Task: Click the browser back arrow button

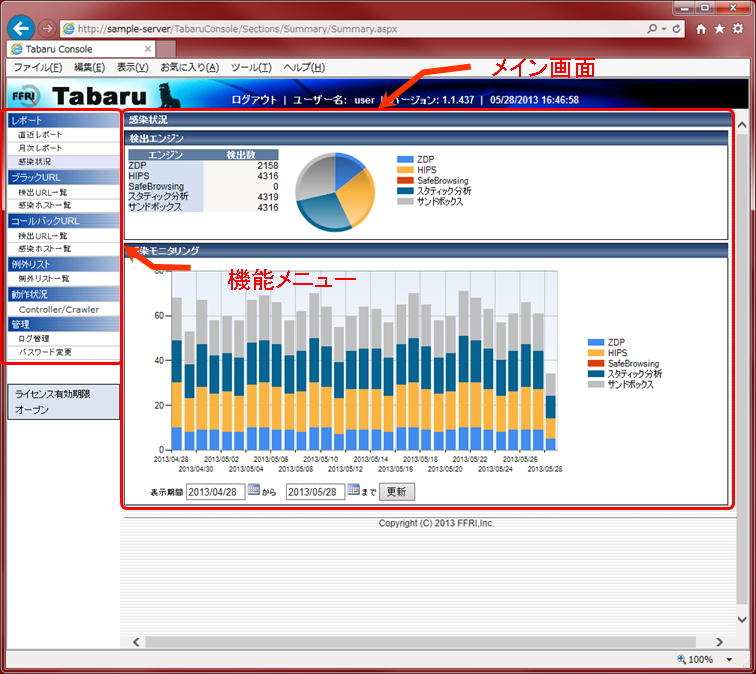Action: click(20, 29)
